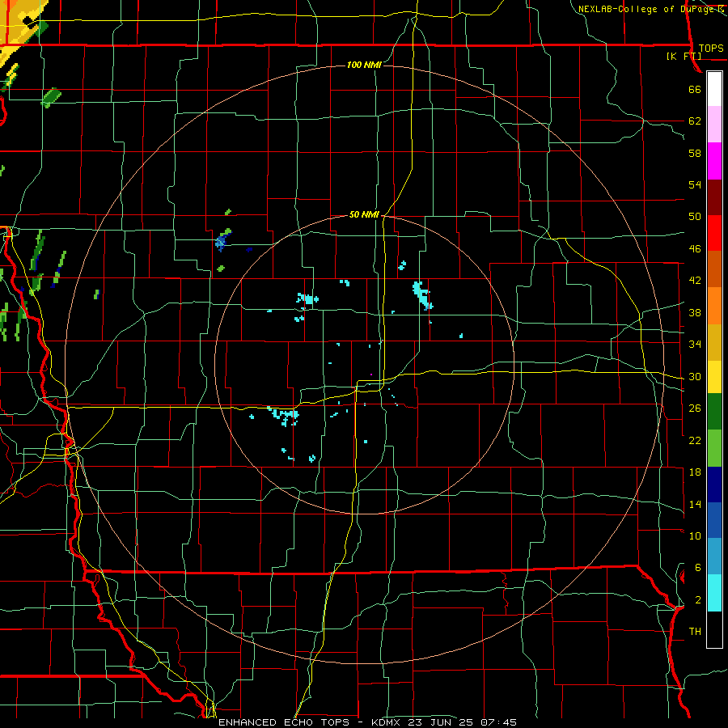This screenshot has width=728, height=728.
Task: Click the '26' legend value
Action: coord(695,408)
